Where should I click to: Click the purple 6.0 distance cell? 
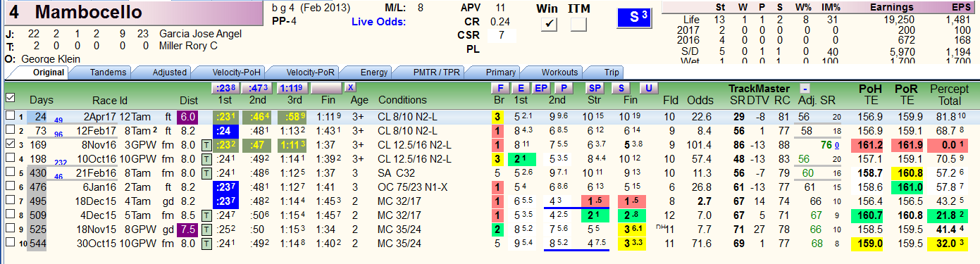pyautogui.click(x=187, y=117)
